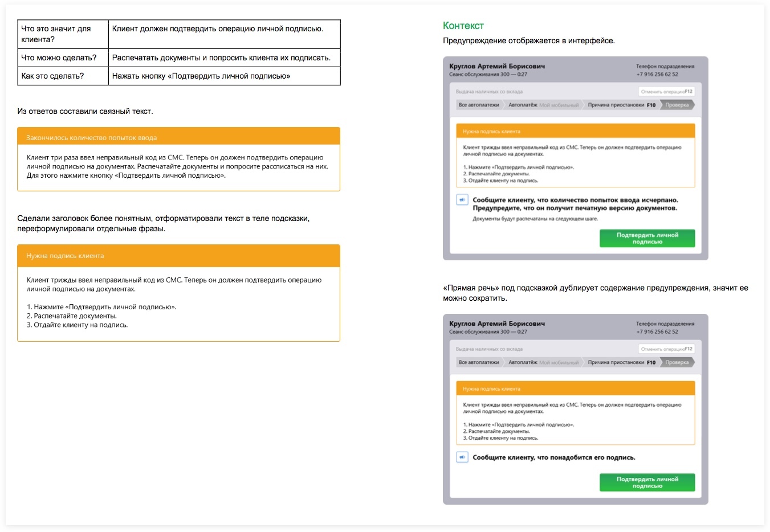Click 'Выдача наличных со вклада' in second mockup
The image size is (770, 532).
tap(489, 349)
